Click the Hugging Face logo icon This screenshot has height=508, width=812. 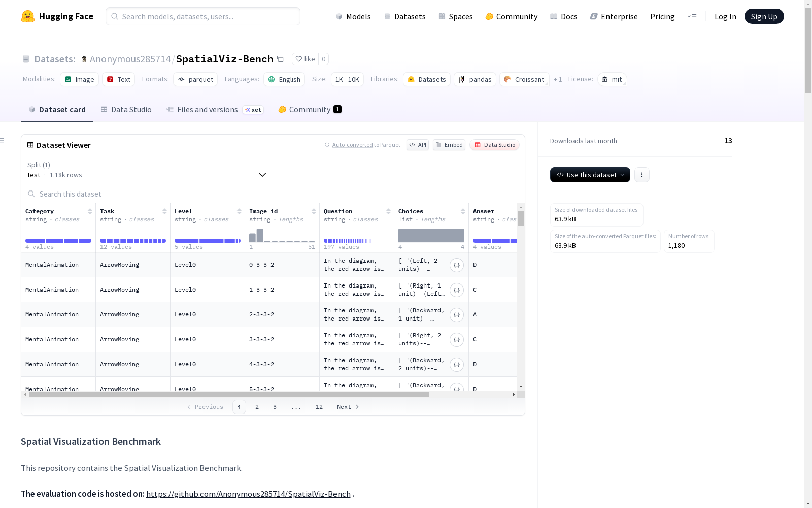click(x=28, y=16)
